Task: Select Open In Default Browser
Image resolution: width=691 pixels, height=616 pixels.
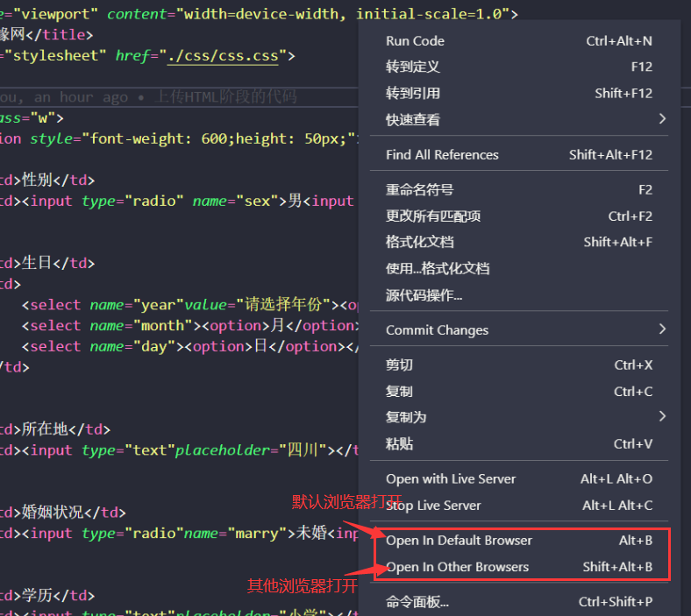Action: point(519,541)
